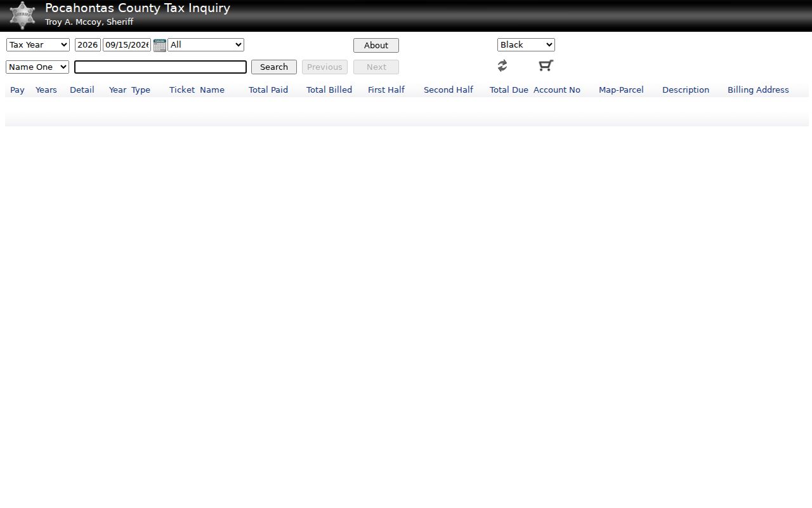Click the date field showing 09/15/2026
Image resolution: width=812 pixels, height=508 pixels.
[x=127, y=44]
